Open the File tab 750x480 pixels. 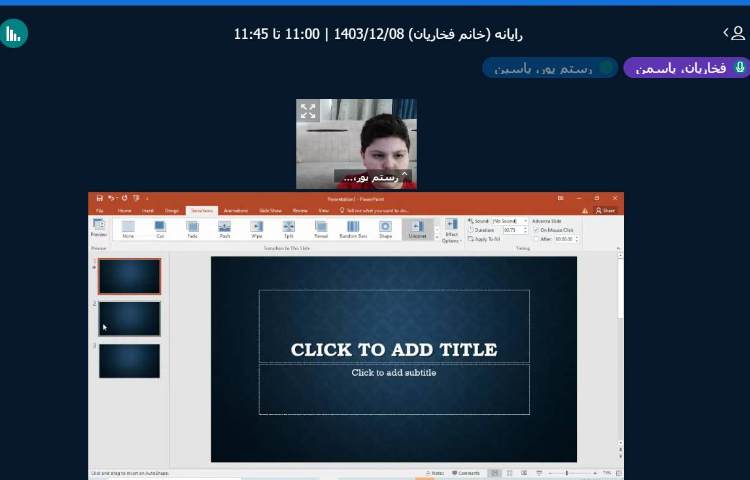click(x=99, y=210)
